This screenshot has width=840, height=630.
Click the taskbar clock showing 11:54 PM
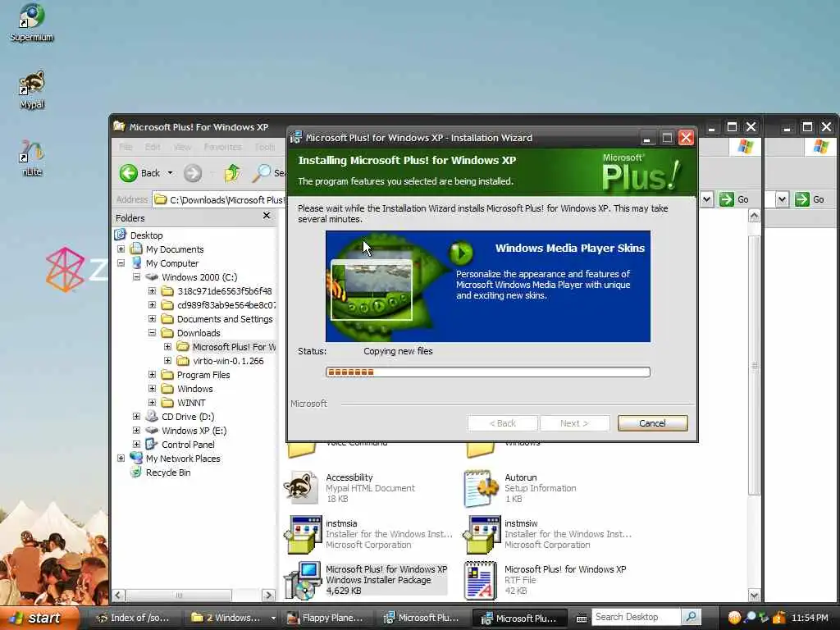tap(810, 618)
